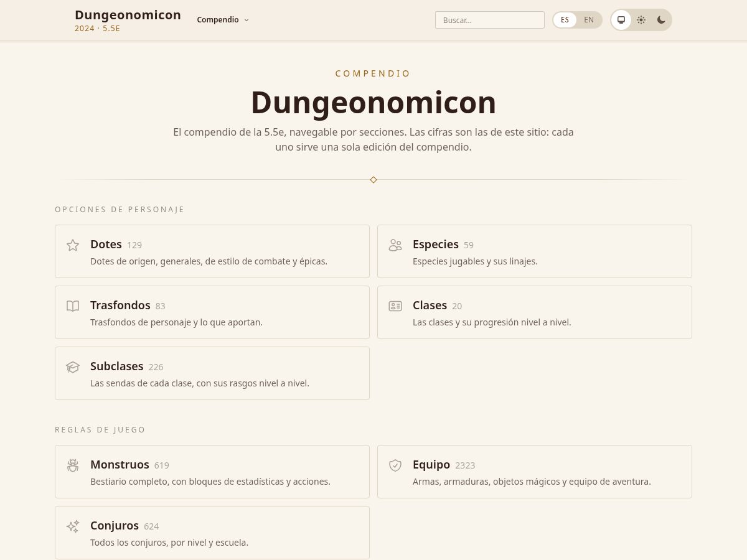Open the Subclases section title
Viewport: 747px width, 560px height.
(x=117, y=366)
